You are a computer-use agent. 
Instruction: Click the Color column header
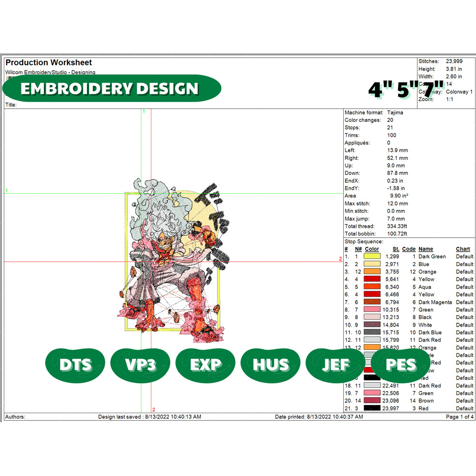372,249
